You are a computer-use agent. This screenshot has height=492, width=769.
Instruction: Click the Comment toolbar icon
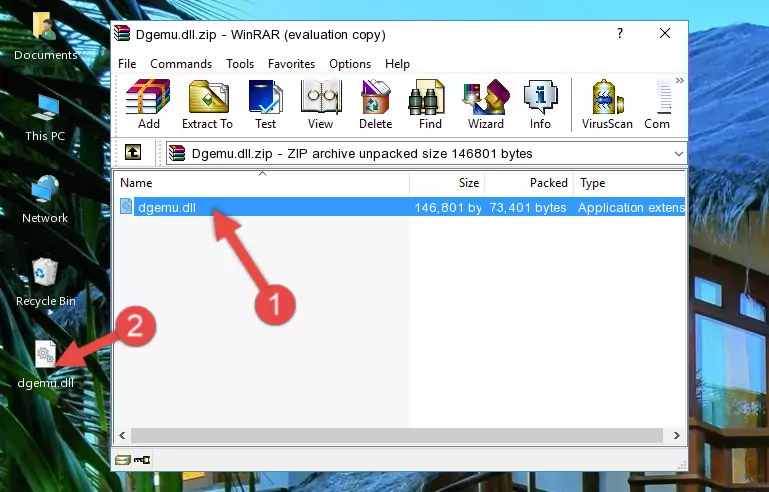(x=657, y=104)
